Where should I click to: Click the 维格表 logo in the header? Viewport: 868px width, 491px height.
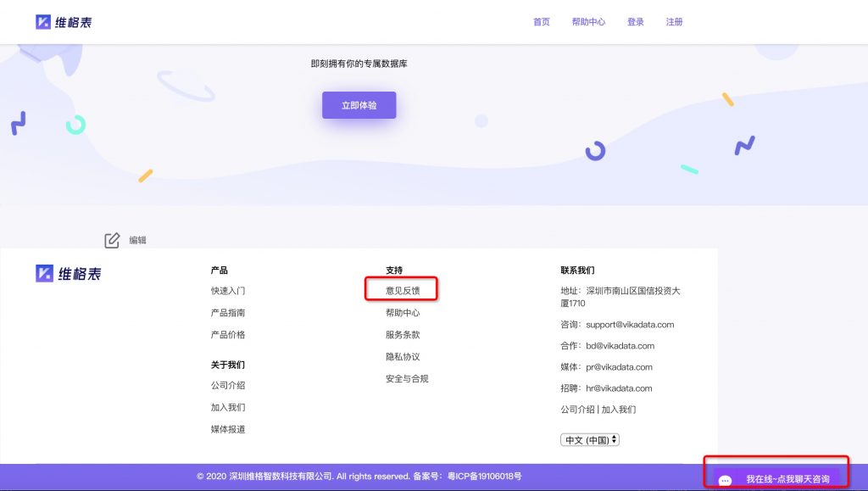[x=64, y=22]
